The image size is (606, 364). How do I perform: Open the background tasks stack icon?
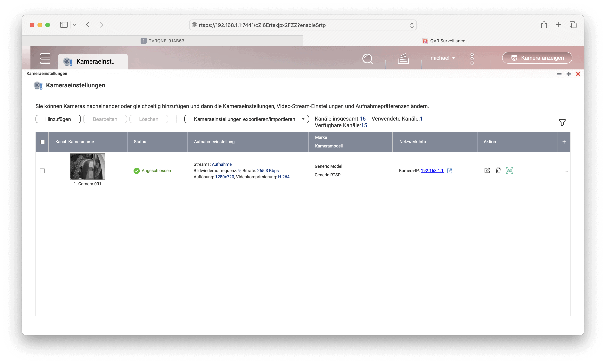[x=403, y=59]
